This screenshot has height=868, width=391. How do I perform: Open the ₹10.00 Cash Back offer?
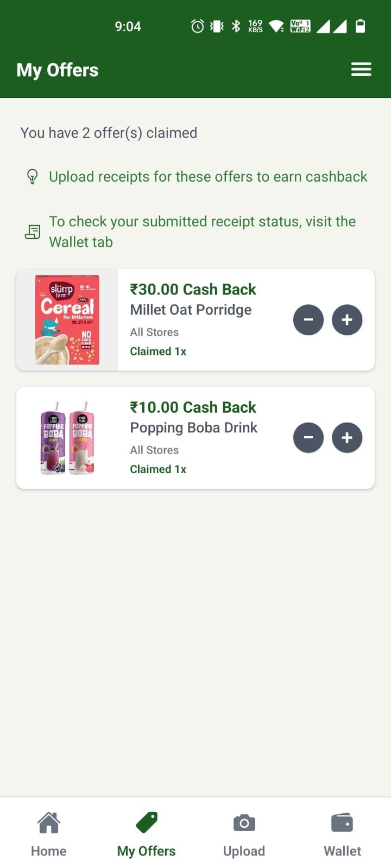[193, 407]
